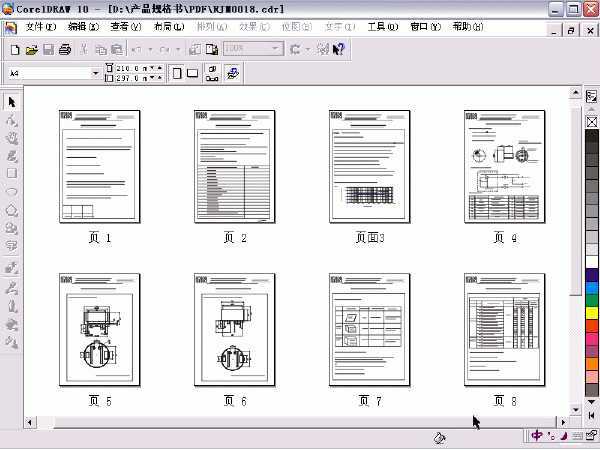Click the Export icon
Viewport: 600px width, 450px height.
[212, 49]
